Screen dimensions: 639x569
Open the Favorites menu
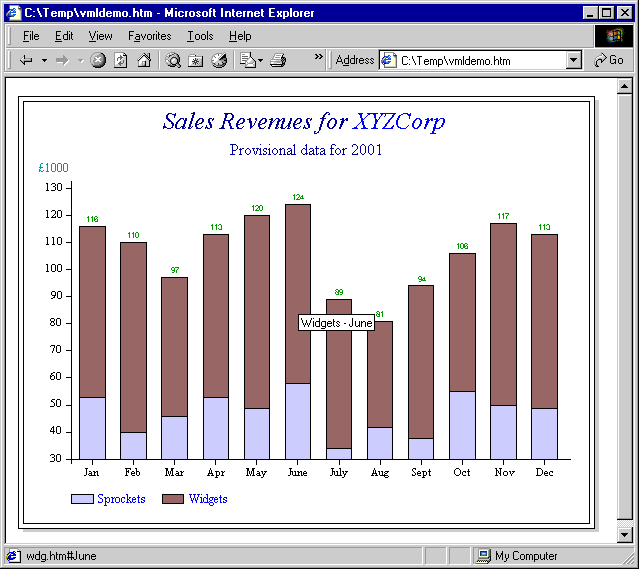[150, 36]
